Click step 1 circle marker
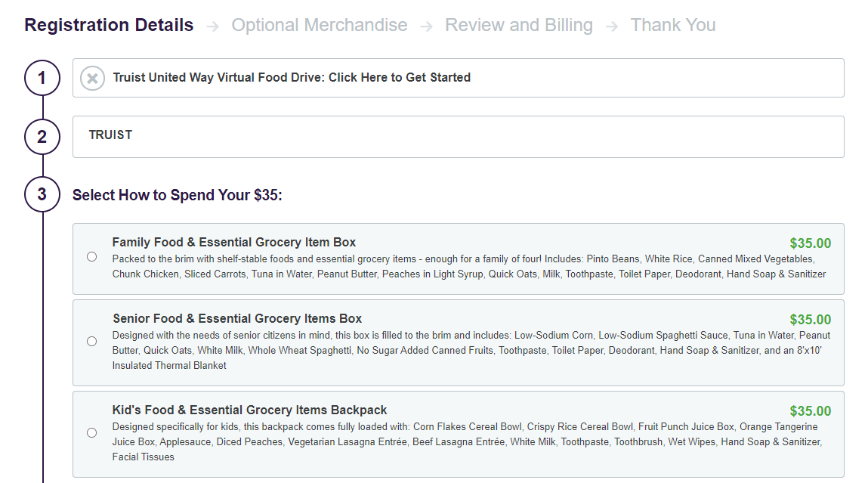This screenshot has width=868, height=483. pos(42,78)
